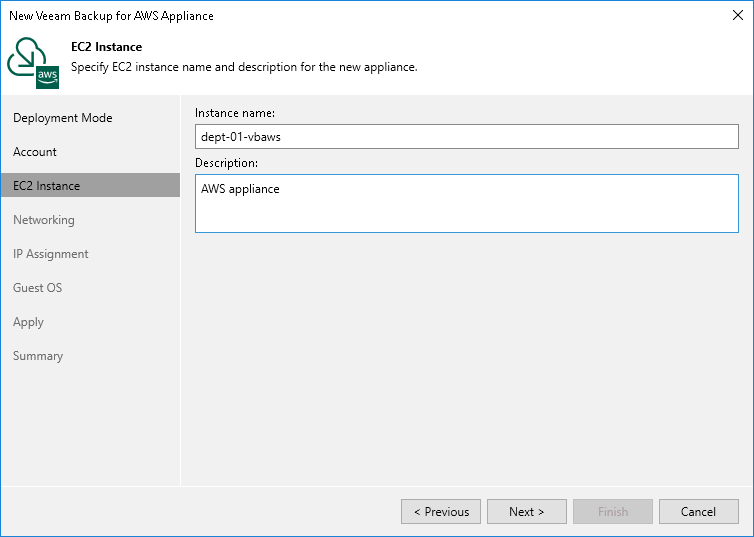The height and width of the screenshot is (537, 754).
Task: Close the New Veeam Backup dialog window
Action: point(736,16)
